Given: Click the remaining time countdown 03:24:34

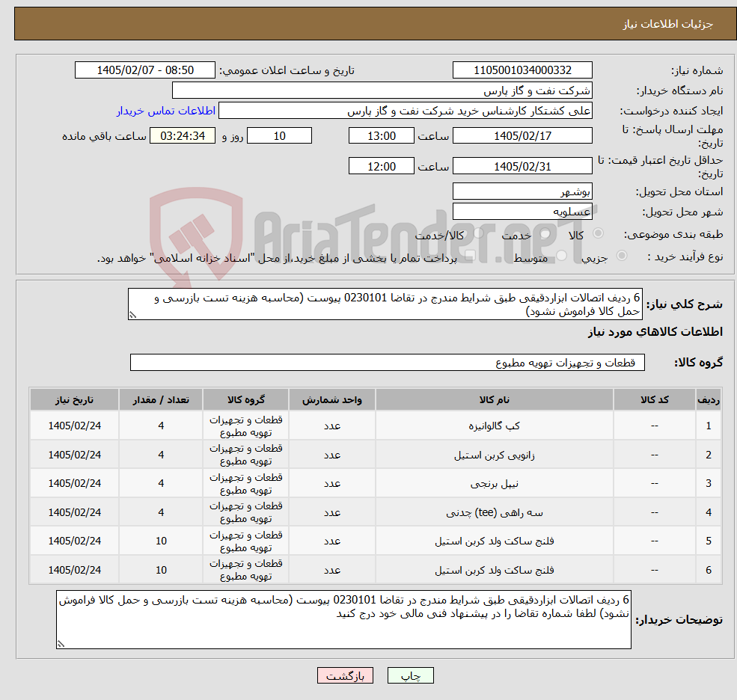Looking at the screenshot, I should click(183, 136).
